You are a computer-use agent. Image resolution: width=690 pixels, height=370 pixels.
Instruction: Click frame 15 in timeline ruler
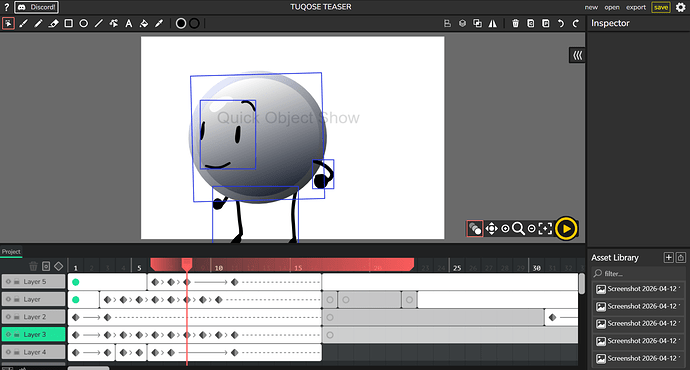[x=298, y=267]
